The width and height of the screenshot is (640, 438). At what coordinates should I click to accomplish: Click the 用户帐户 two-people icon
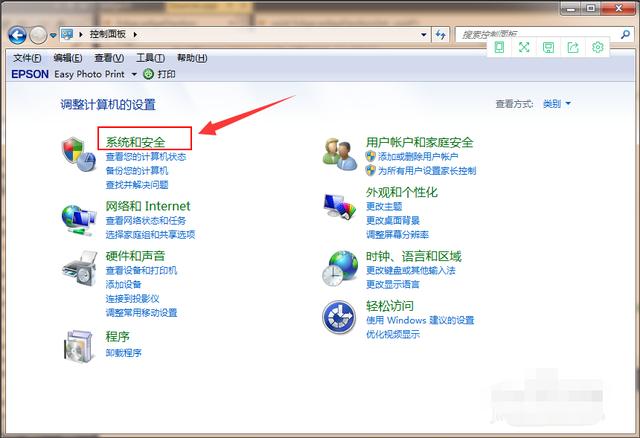(340, 154)
